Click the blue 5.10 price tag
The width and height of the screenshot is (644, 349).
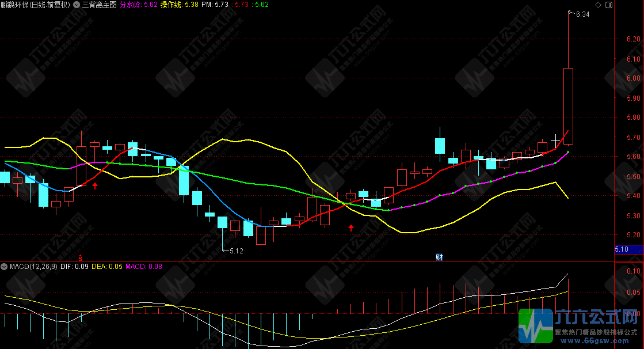(622, 250)
